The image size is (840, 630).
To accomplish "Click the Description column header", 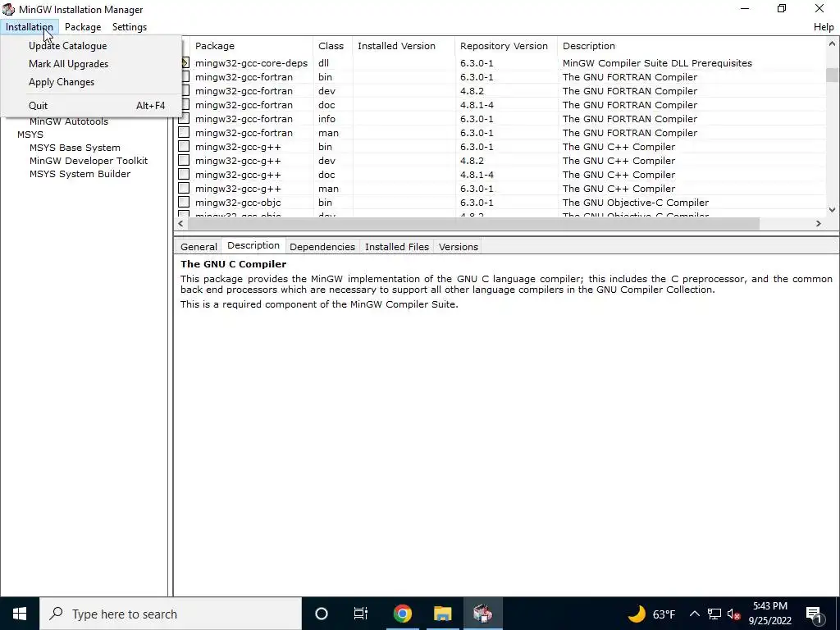I will 691,46.
